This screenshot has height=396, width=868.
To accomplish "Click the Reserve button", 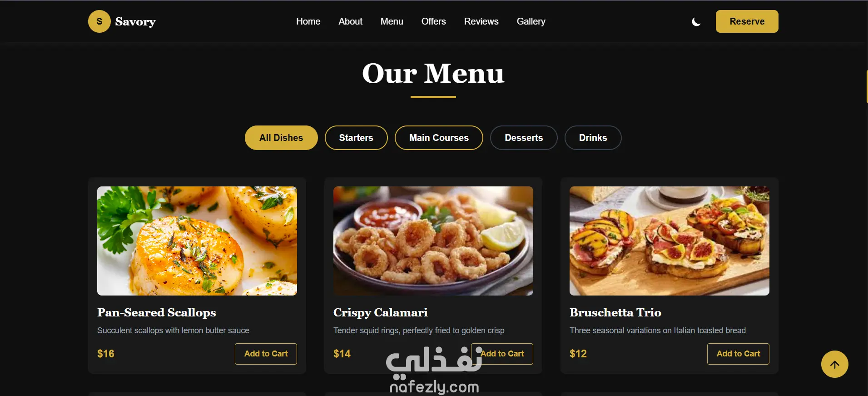I will [x=747, y=21].
